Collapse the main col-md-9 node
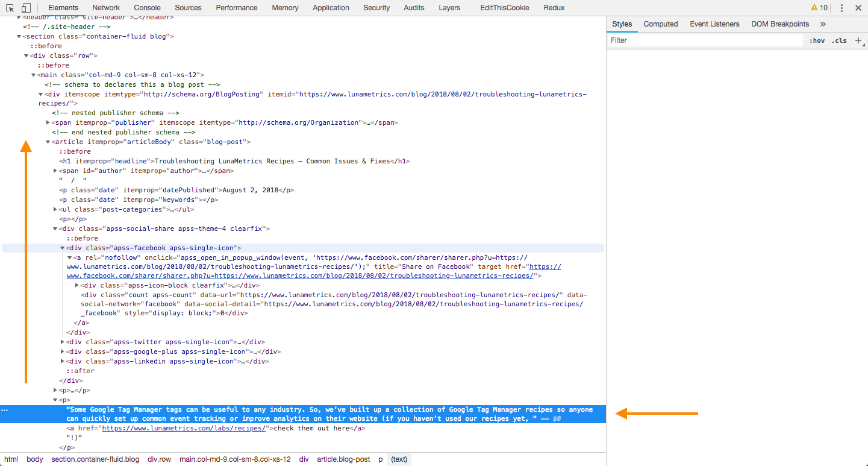This screenshot has height=466, width=868. [x=33, y=75]
